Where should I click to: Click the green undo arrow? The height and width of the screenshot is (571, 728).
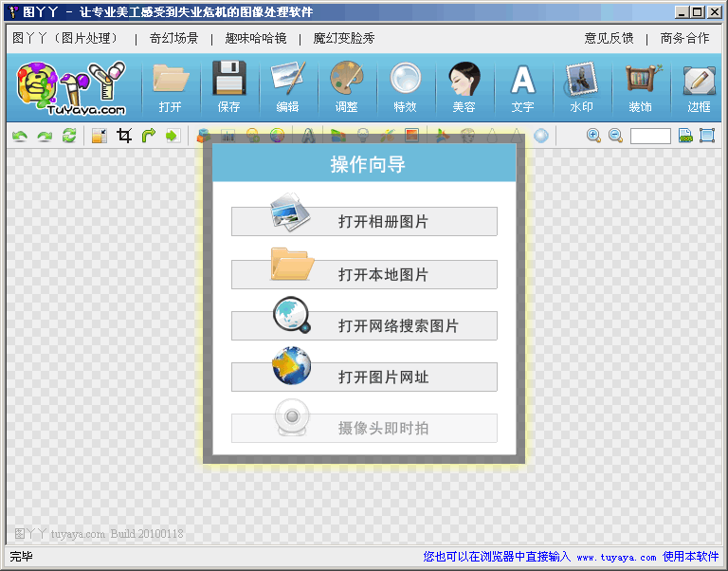coord(20,136)
